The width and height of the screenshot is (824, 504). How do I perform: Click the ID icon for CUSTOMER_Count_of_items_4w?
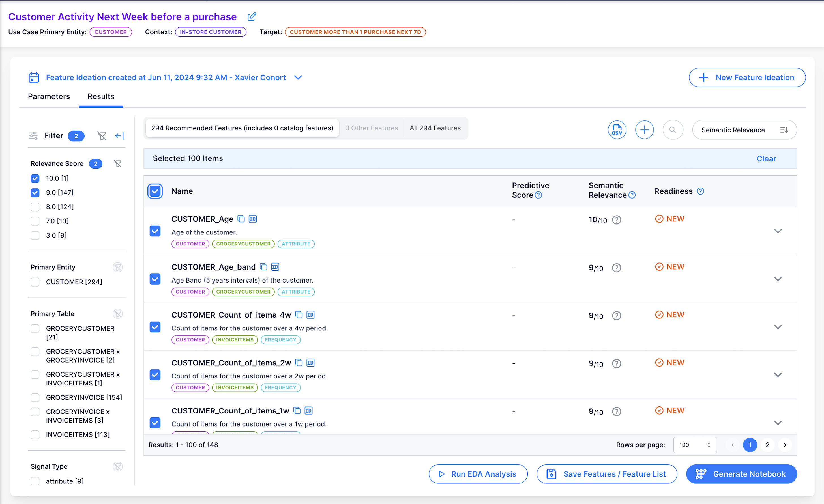(310, 315)
